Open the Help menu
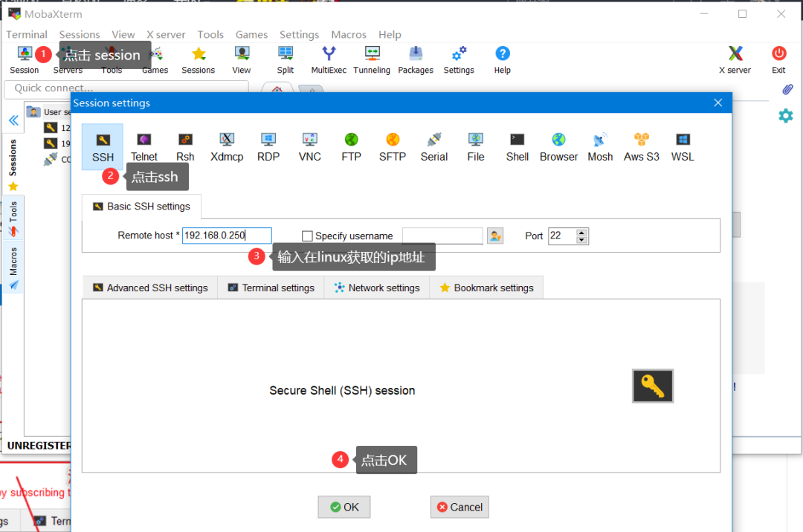This screenshot has height=532, width=803. [390, 34]
